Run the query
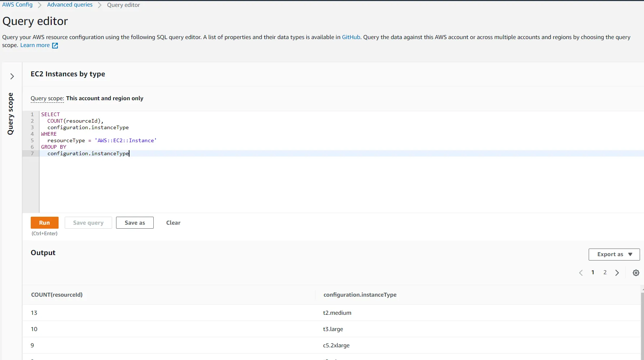 point(44,223)
